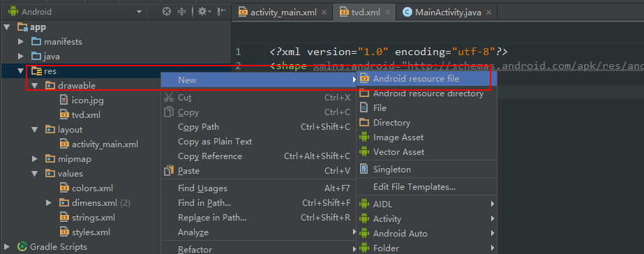Select the values folder icon
This screenshot has height=254, width=644.
50,174
